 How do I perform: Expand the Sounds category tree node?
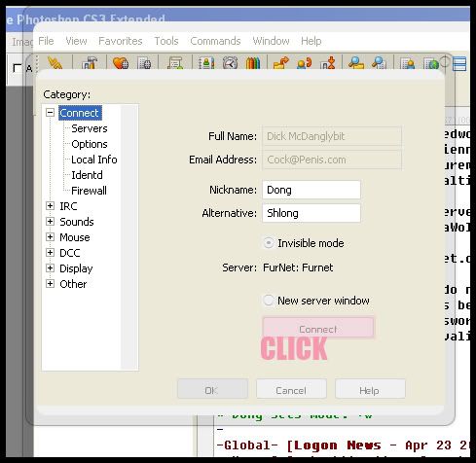tap(50, 221)
